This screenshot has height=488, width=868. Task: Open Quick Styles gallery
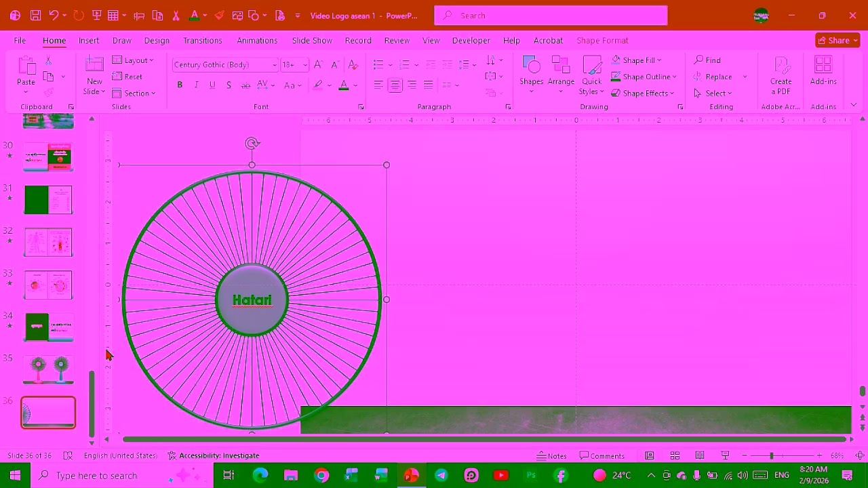click(591, 75)
